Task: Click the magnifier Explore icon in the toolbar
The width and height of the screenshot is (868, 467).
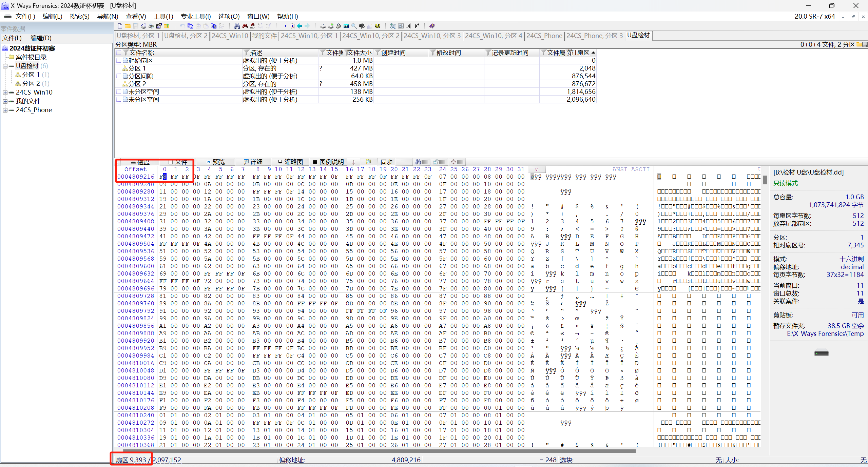Action: (354, 26)
